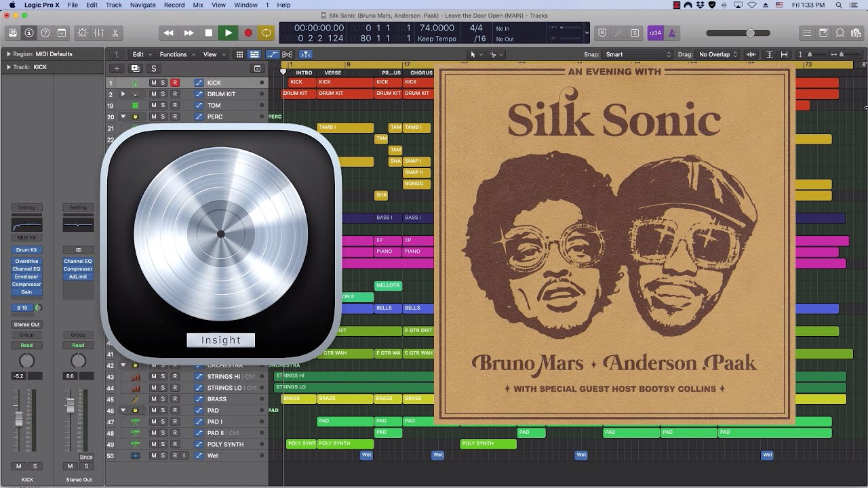Solo the BRASS track

(x=163, y=399)
